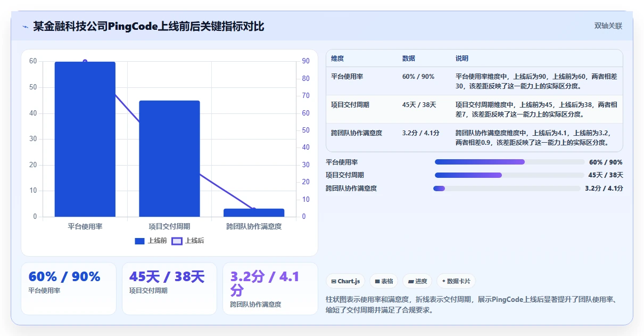The height and width of the screenshot is (336, 644).
Task: Click the purple-outlined 上线后 legend box
Action: click(x=177, y=241)
